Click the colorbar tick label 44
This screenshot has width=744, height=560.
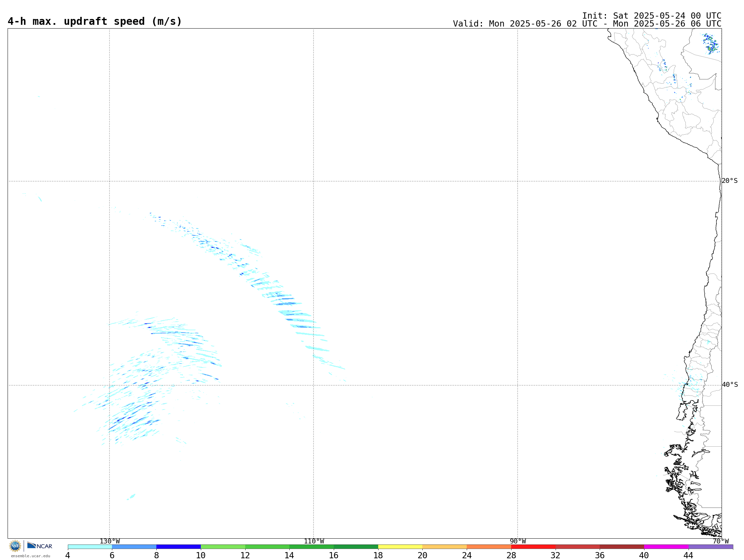689,556
